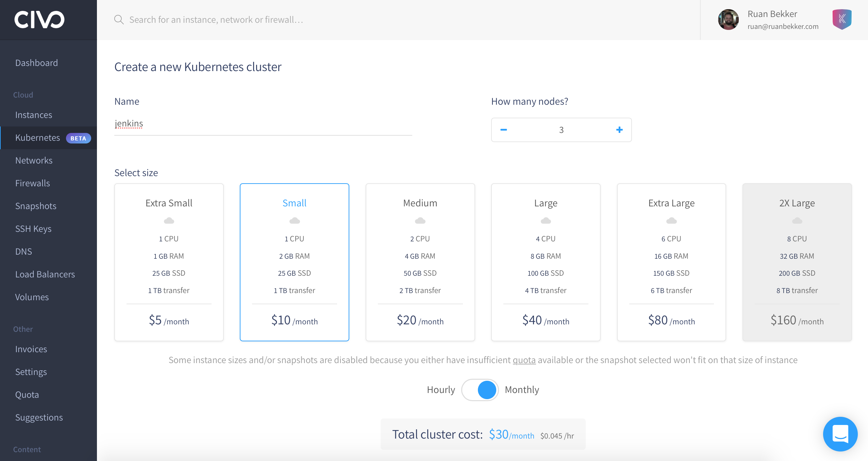Click the $0.045 /hr hourly cost
Viewport: 868px width, 461px height.
point(557,436)
